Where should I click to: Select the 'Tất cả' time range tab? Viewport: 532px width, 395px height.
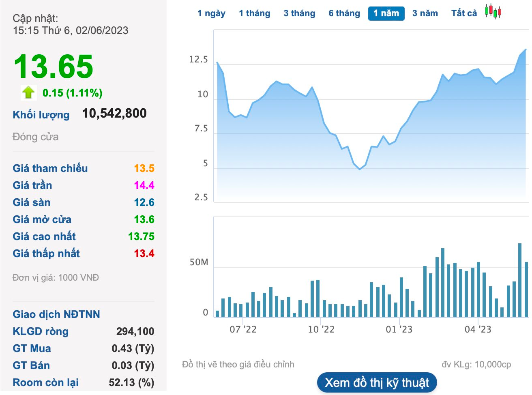tap(464, 13)
